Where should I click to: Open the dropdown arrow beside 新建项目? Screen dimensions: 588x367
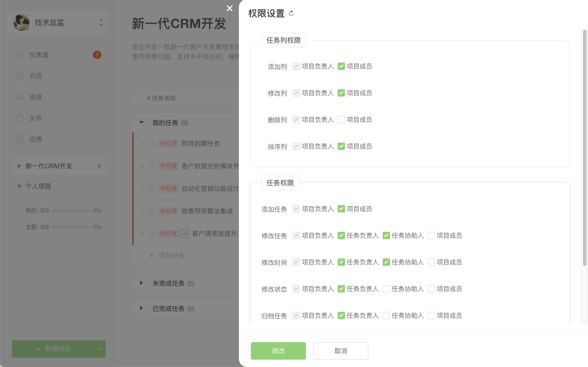[x=100, y=349]
